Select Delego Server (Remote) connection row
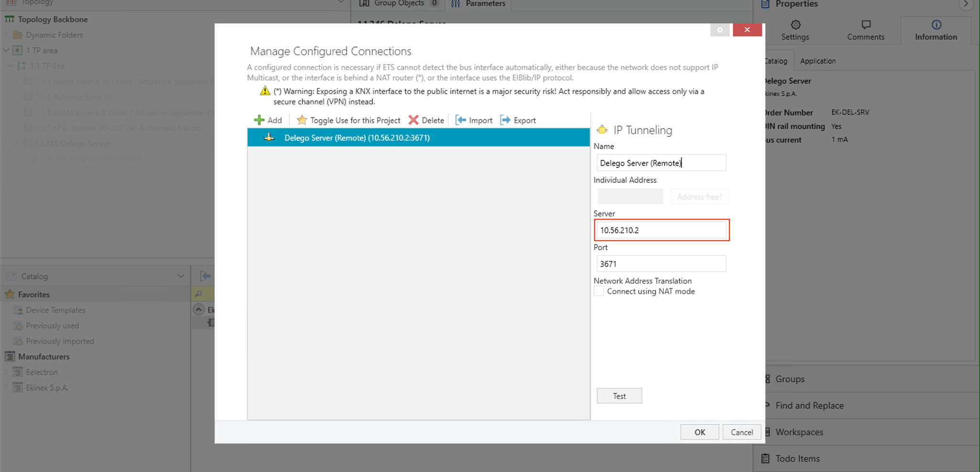This screenshot has width=980, height=472. [x=419, y=138]
